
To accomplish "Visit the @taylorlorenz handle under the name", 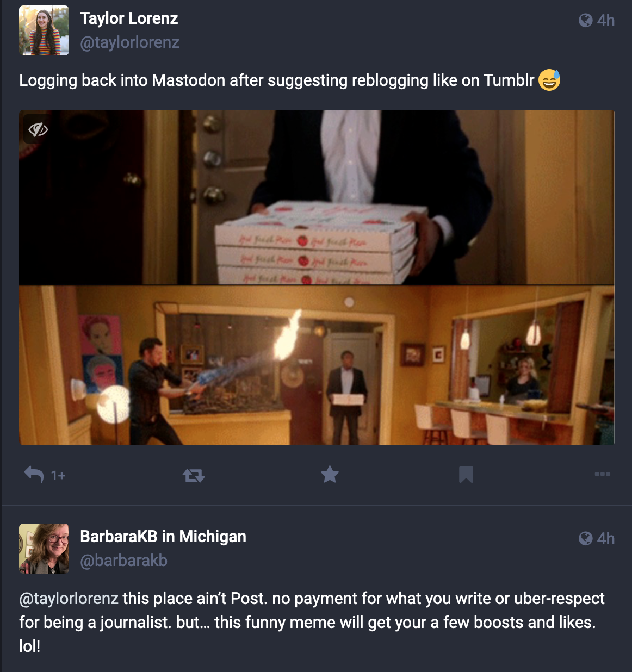I will click(x=129, y=42).
